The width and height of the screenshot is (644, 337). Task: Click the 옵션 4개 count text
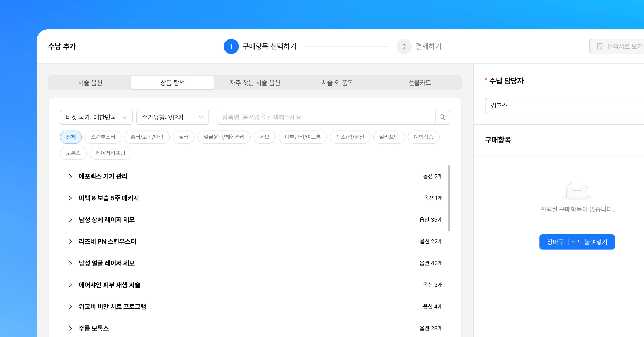tap(433, 306)
